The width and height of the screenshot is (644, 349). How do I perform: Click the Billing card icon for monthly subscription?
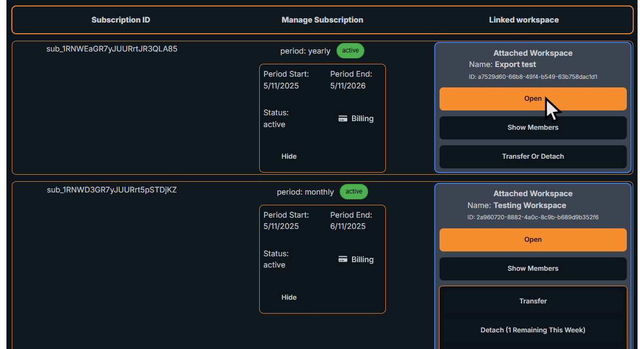(x=343, y=259)
